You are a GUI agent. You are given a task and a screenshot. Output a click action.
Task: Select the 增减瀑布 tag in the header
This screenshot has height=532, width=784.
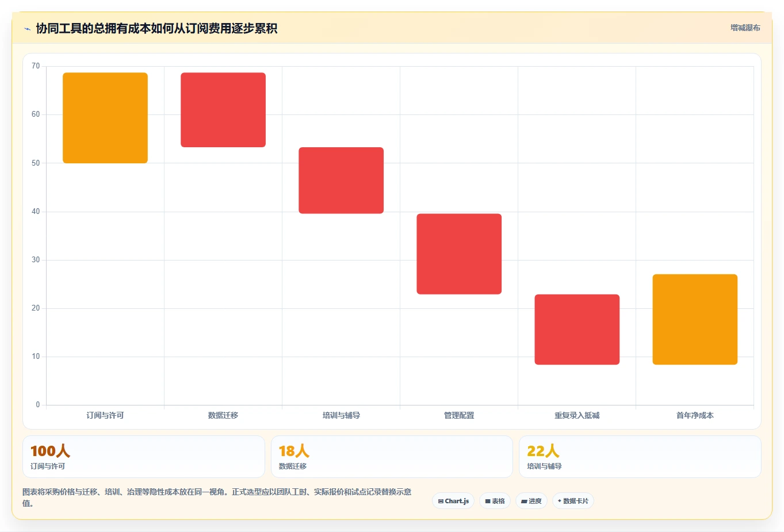[x=745, y=28]
